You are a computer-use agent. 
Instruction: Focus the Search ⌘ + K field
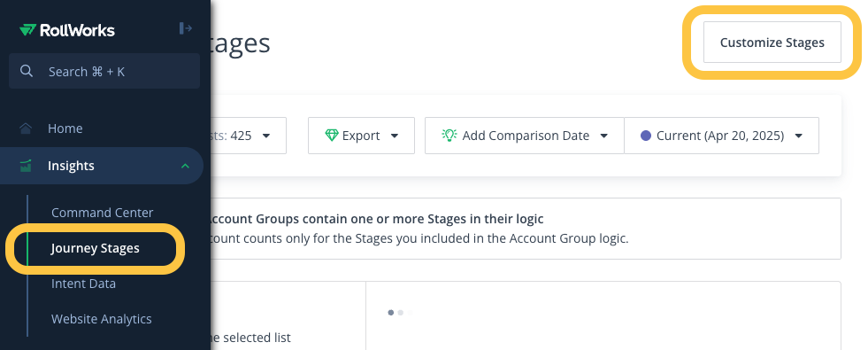click(104, 71)
